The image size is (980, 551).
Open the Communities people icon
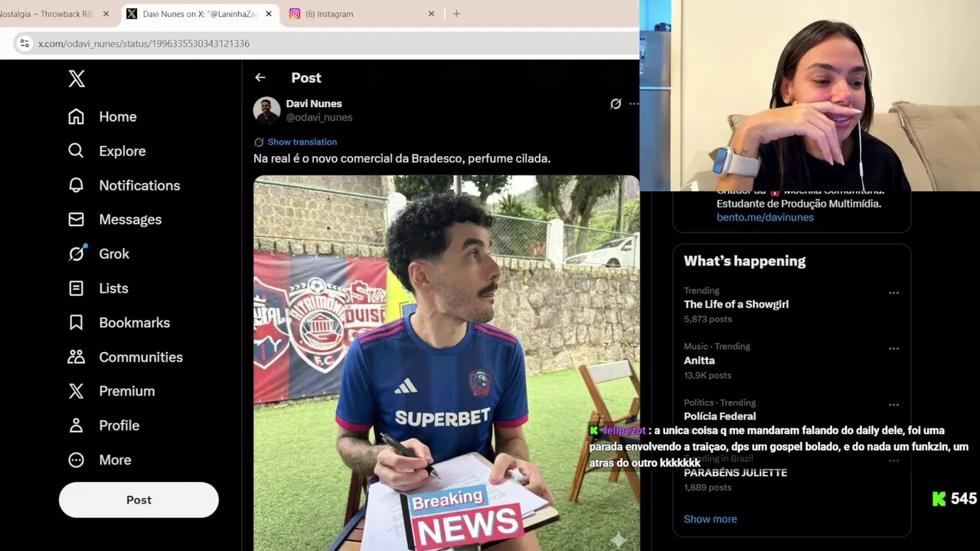click(x=76, y=357)
